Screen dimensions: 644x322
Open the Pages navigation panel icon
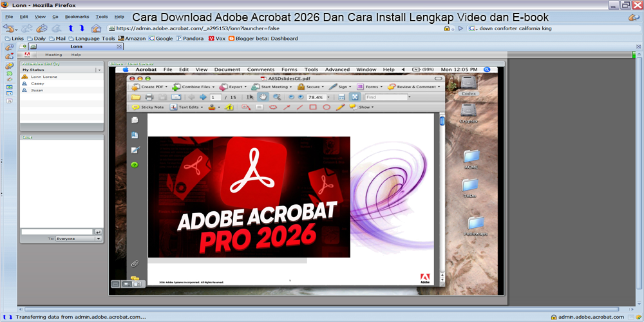[135, 120]
